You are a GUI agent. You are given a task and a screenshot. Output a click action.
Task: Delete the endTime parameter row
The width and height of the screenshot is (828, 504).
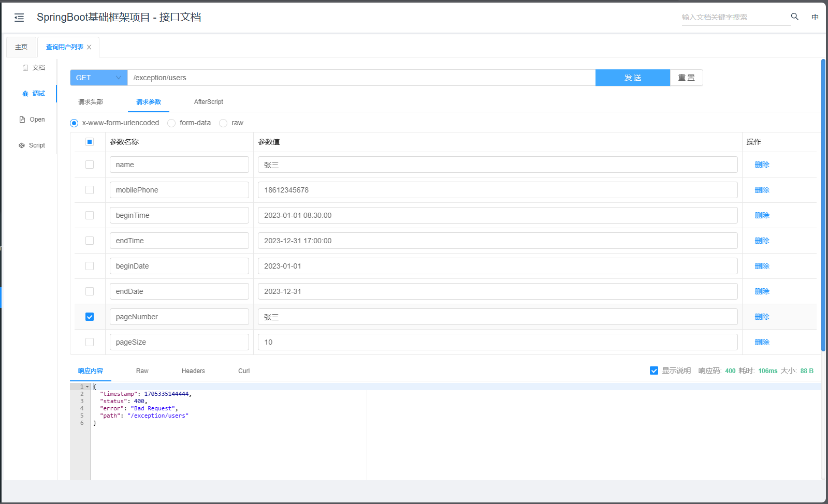point(762,241)
